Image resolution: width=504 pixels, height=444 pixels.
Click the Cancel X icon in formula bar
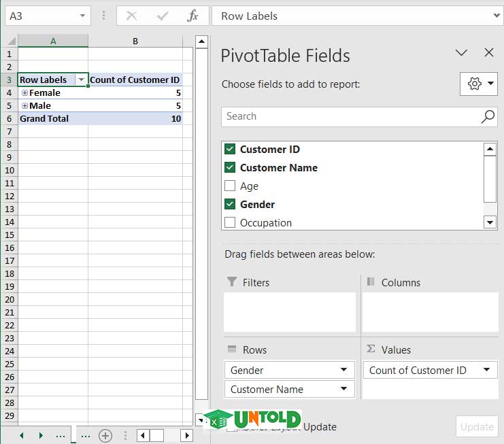(131, 16)
